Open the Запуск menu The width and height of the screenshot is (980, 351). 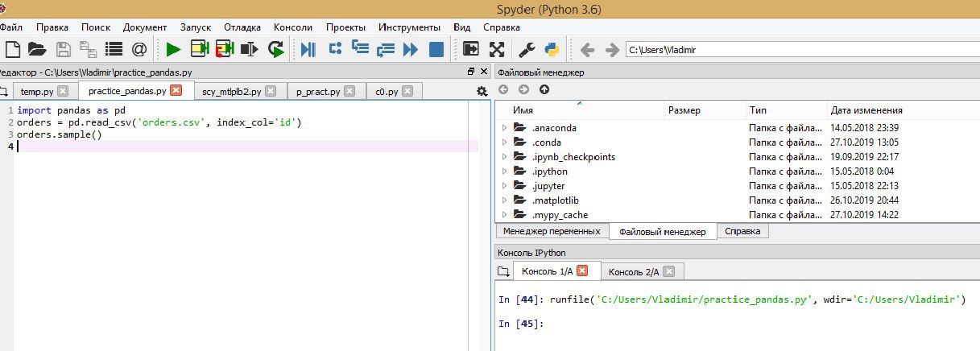pyautogui.click(x=195, y=27)
